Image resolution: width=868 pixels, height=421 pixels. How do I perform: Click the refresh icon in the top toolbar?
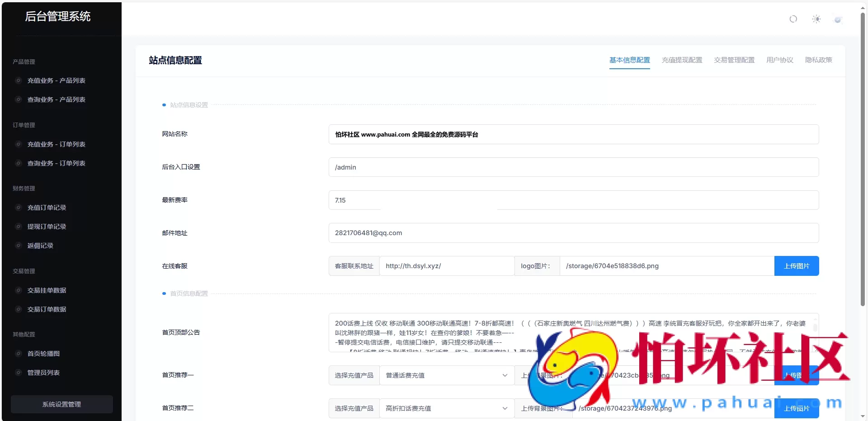click(793, 19)
